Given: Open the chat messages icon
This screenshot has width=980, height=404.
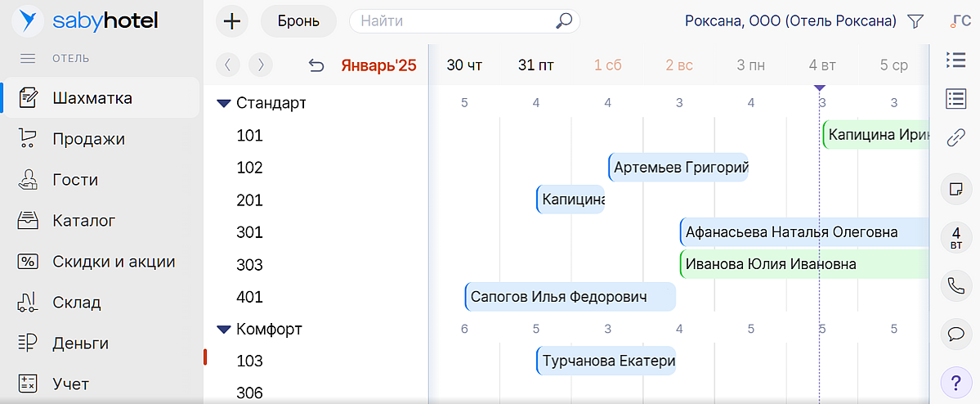Looking at the screenshot, I should click(x=954, y=333).
